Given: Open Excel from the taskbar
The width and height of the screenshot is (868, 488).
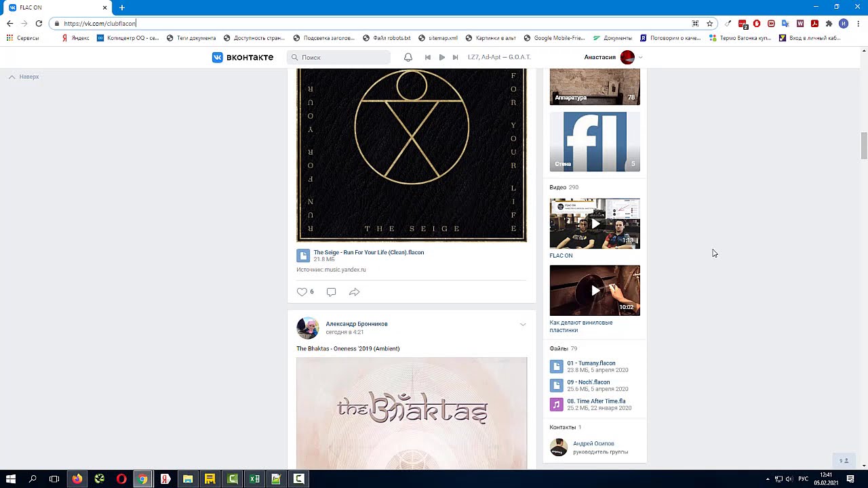Looking at the screenshot, I should click(x=254, y=479).
